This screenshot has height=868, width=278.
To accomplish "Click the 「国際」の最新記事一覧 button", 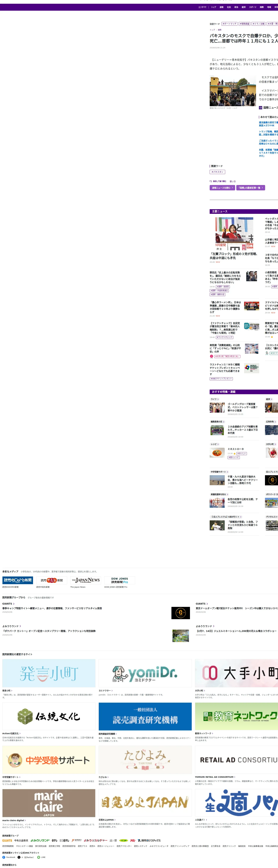I will [251, 188].
